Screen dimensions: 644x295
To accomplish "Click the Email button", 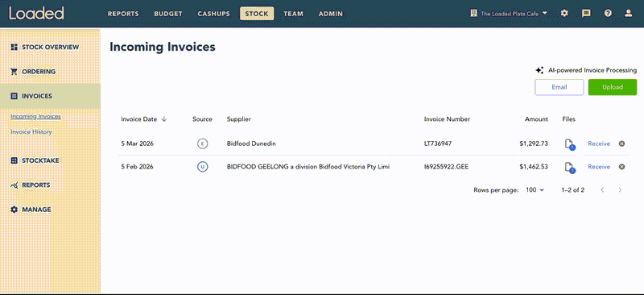I will pos(559,87).
